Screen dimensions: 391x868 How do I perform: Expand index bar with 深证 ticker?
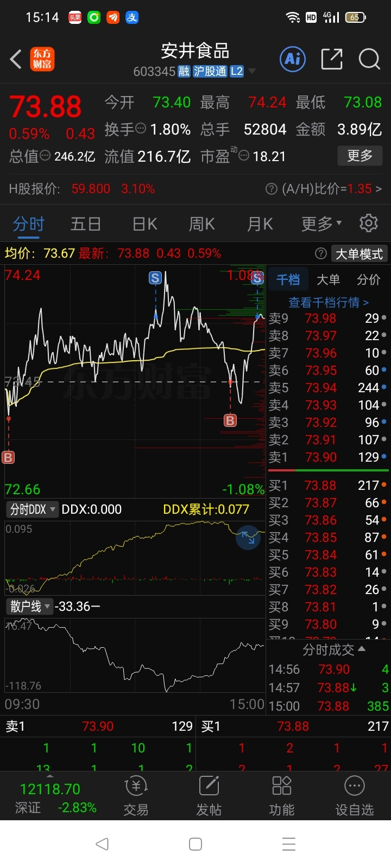click(49, 776)
